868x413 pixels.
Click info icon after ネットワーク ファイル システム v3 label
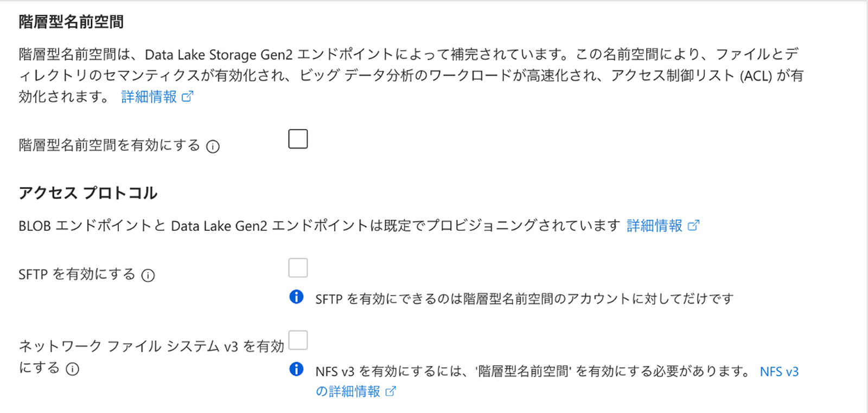pyautogui.click(x=72, y=369)
